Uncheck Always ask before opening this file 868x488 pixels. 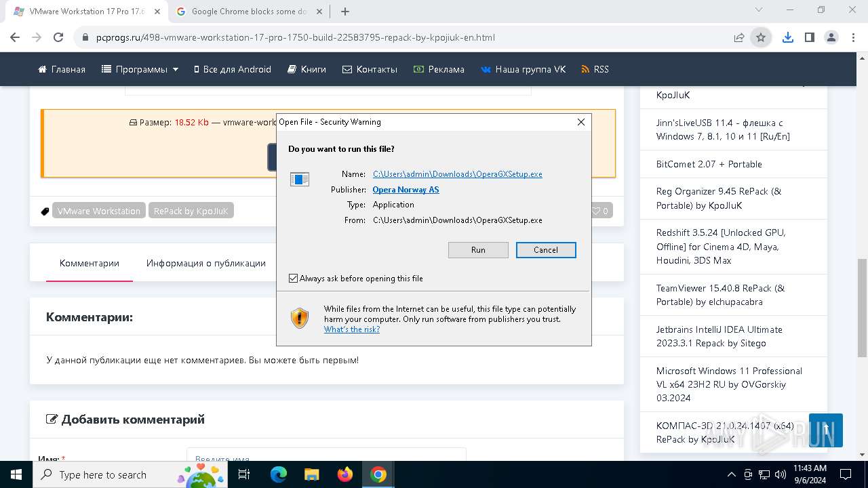point(293,279)
